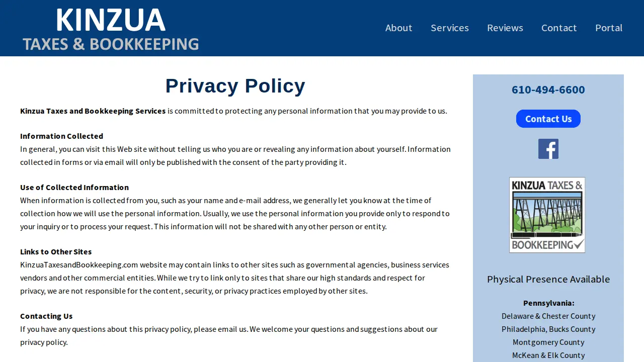Viewport: 644px width, 362px height.
Task: Click the Pennsylvania label in sidebar
Action: 548,303
